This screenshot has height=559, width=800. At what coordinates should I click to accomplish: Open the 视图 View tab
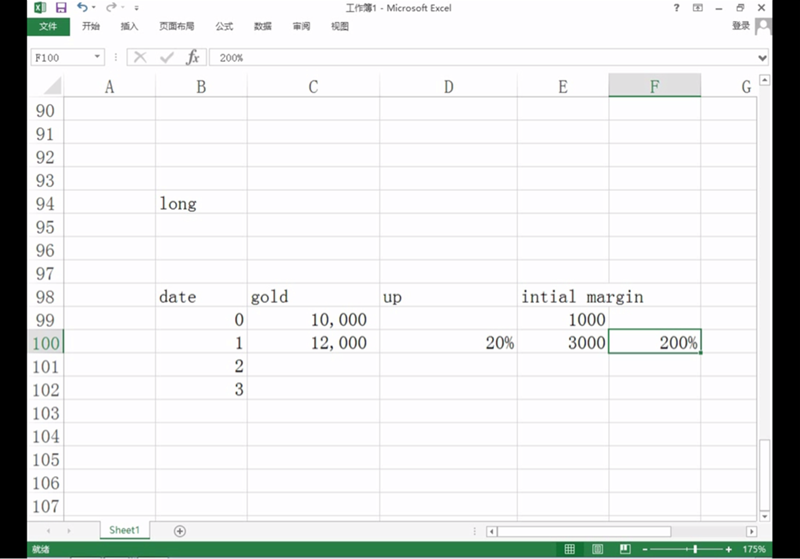(340, 27)
